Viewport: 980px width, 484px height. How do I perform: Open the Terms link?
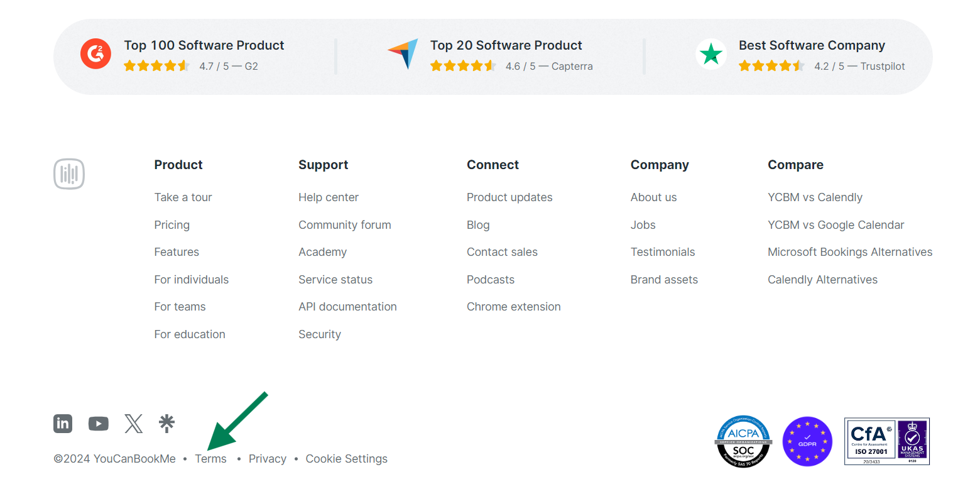click(x=210, y=459)
